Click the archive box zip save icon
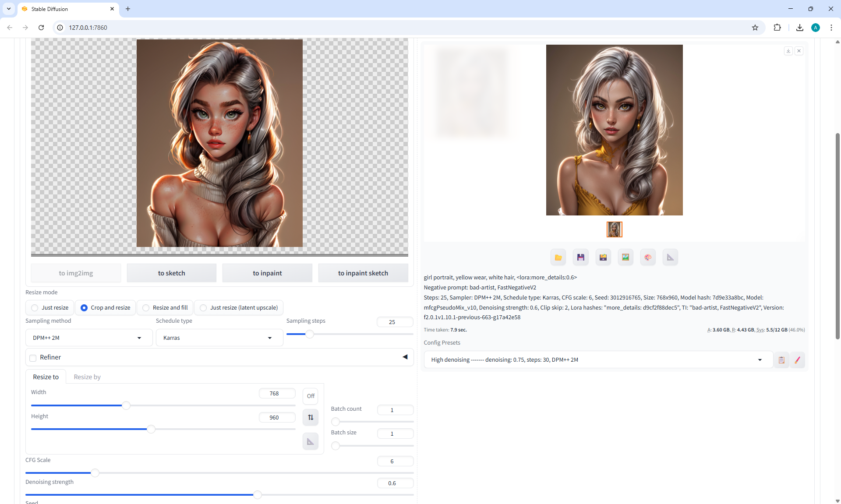This screenshot has width=841, height=504. (603, 257)
